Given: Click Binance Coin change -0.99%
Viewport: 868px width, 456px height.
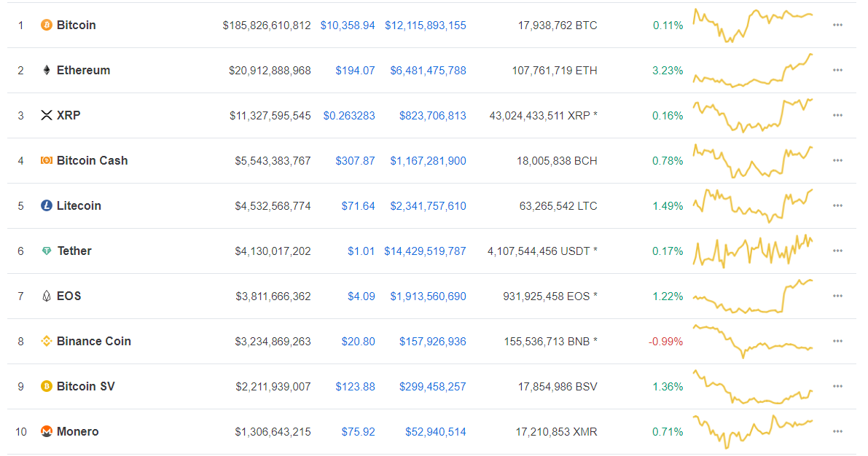Looking at the screenshot, I should point(666,342).
